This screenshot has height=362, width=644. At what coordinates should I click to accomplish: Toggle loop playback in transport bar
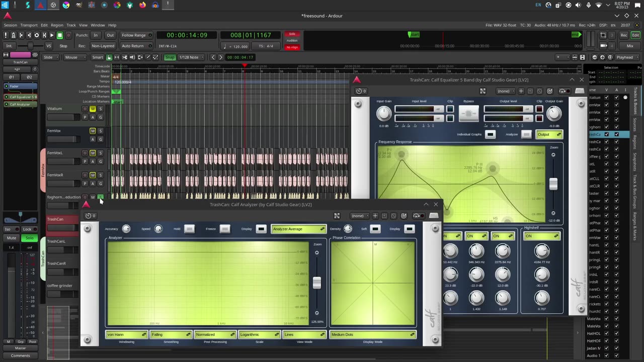[x=36, y=35]
